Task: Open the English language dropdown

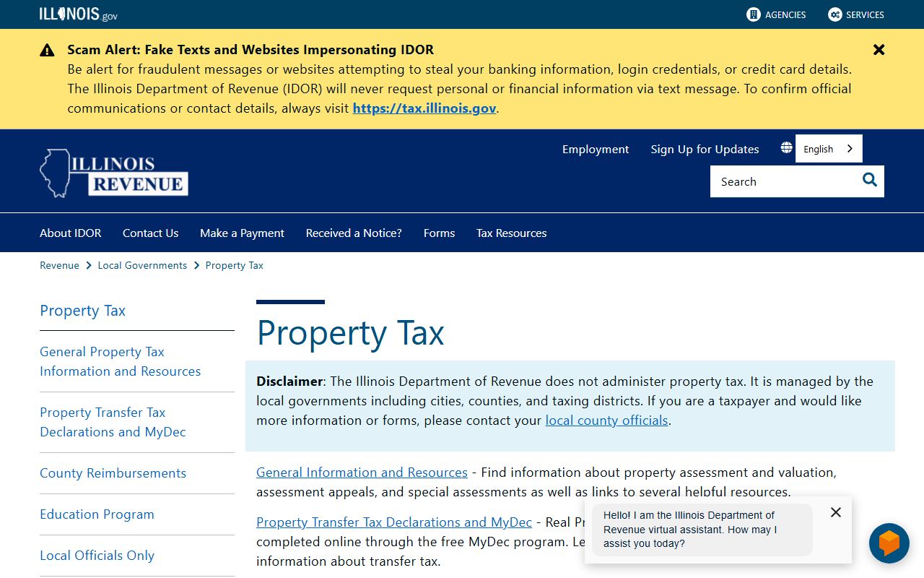Action: point(829,149)
